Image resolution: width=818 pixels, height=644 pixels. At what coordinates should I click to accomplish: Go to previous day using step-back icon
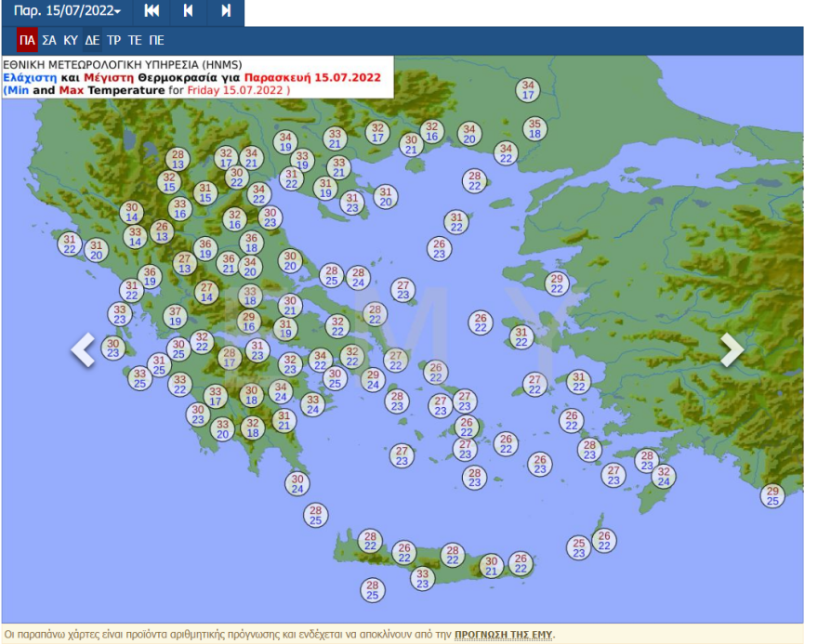pyautogui.click(x=189, y=11)
